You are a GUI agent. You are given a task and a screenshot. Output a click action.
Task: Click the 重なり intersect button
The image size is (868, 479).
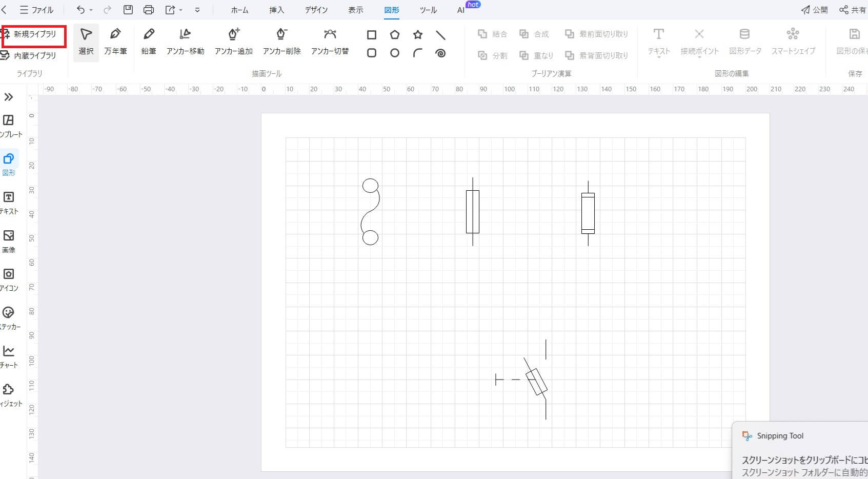(x=536, y=55)
